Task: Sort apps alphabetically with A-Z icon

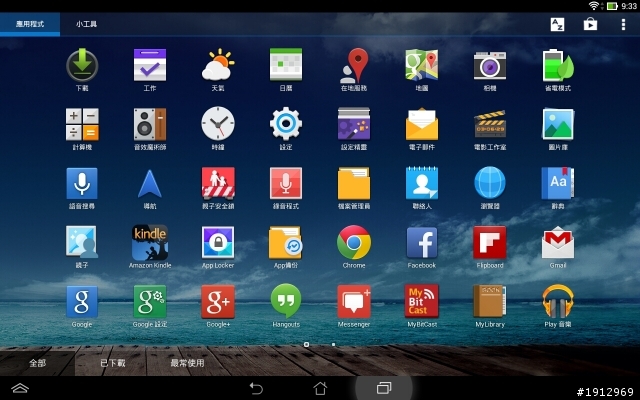Action: (x=557, y=24)
